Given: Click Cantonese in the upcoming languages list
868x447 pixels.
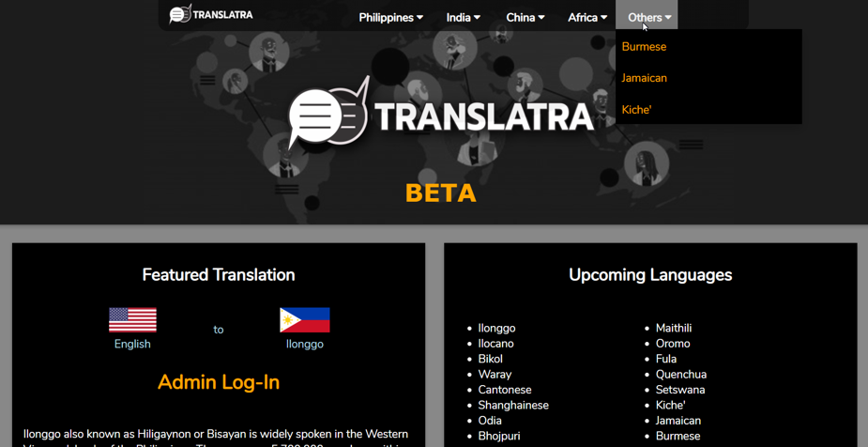Looking at the screenshot, I should [505, 390].
